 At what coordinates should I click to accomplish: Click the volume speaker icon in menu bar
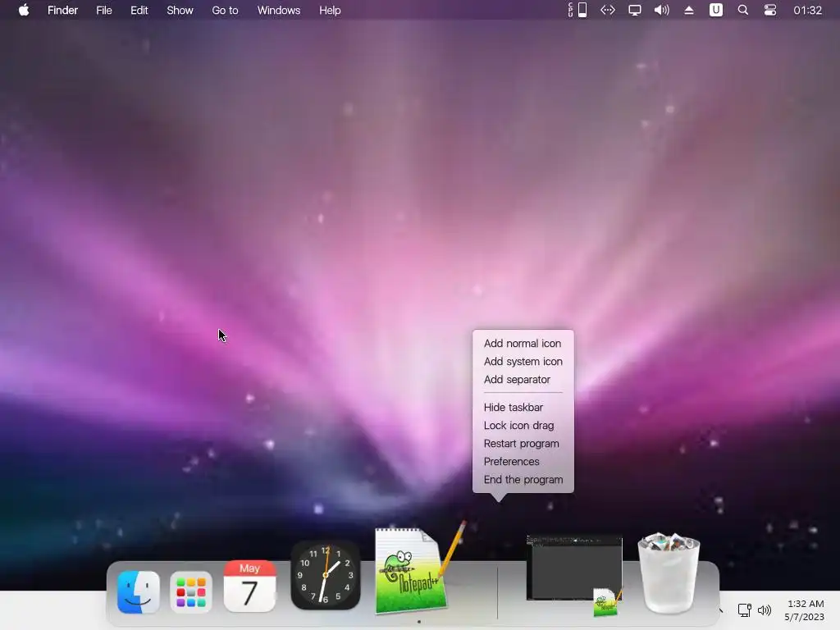662,10
